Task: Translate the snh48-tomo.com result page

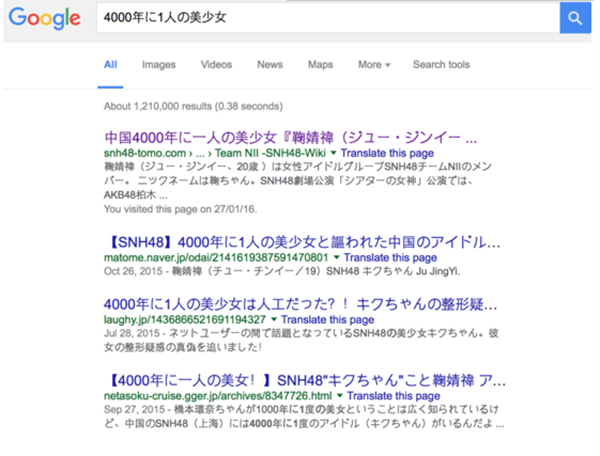Action: pyautogui.click(x=387, y=153)
